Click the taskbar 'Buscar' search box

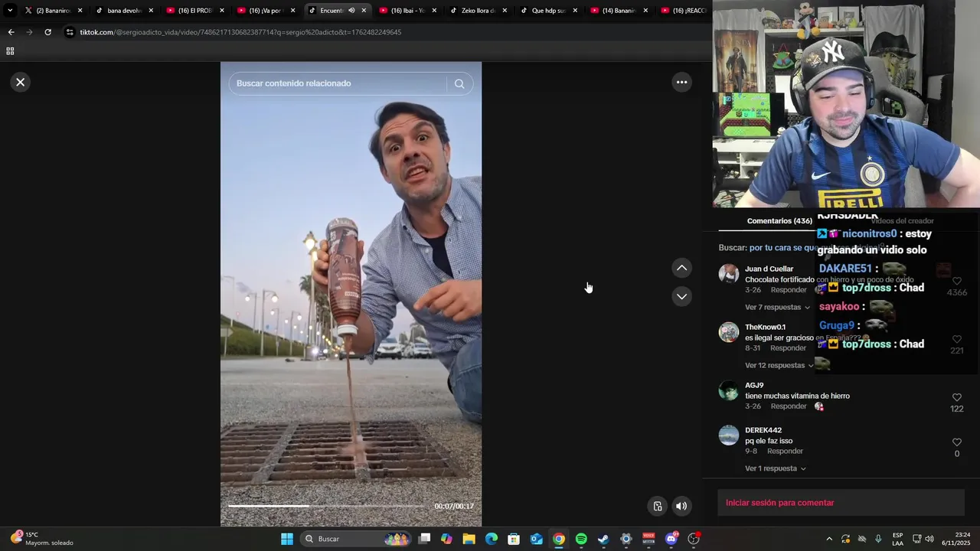pos(356,539)
